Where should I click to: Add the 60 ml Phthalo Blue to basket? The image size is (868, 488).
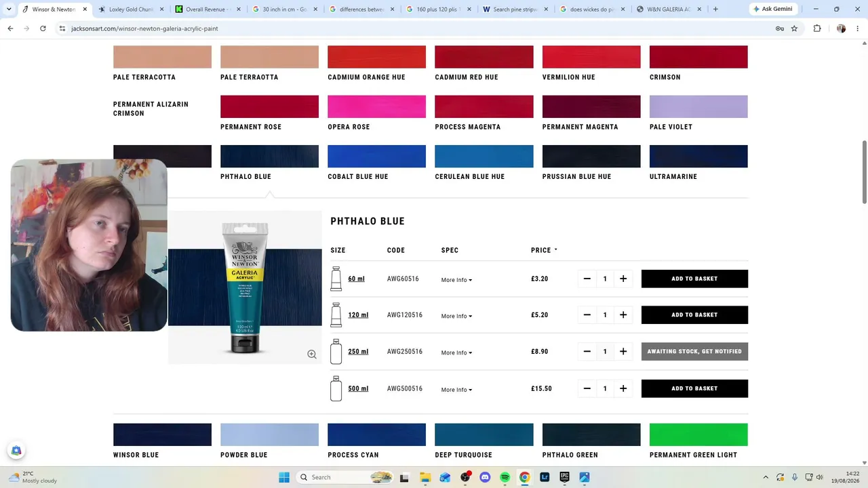[694, 279]
